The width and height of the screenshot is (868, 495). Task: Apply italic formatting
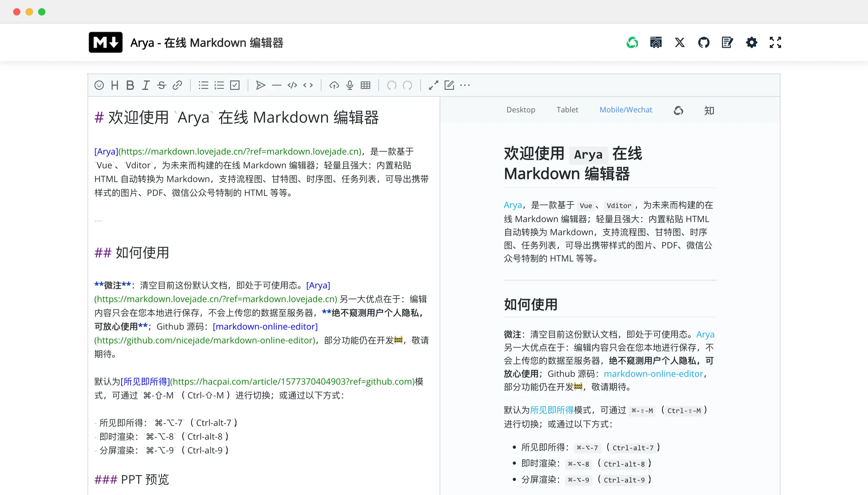(146, 85)
